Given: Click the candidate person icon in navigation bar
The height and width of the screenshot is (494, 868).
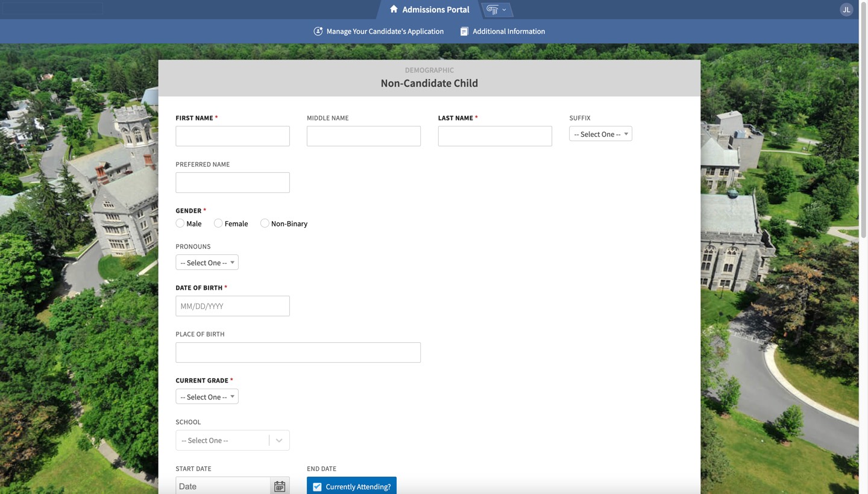Looking at the screenshot, I should pos(318,31).
